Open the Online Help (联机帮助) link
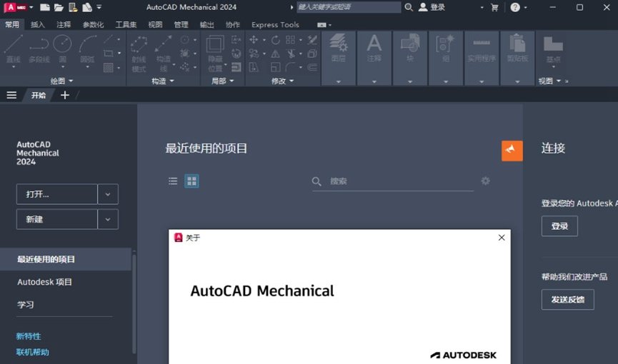 pos(33,352)
